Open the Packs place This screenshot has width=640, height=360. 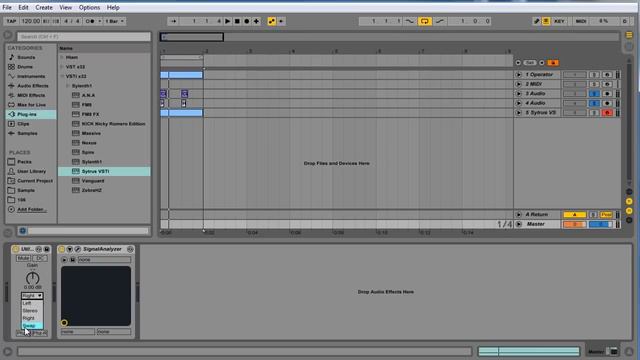pos(24,162)
